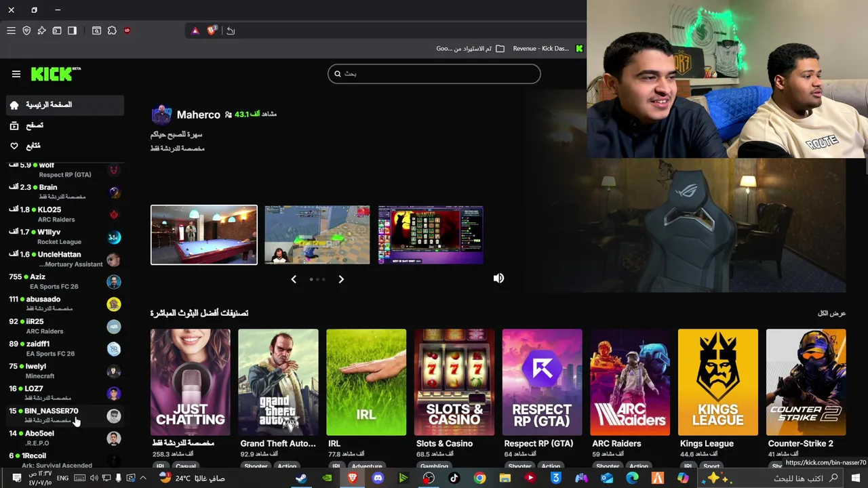Screen dimensions: 868x488
Task: Click the Steam icon in the taskbar
Action: (301, 478)
